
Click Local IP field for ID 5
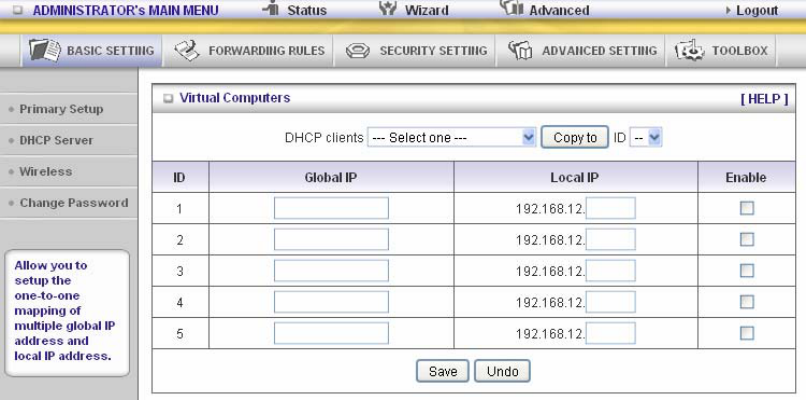point(611,334)
